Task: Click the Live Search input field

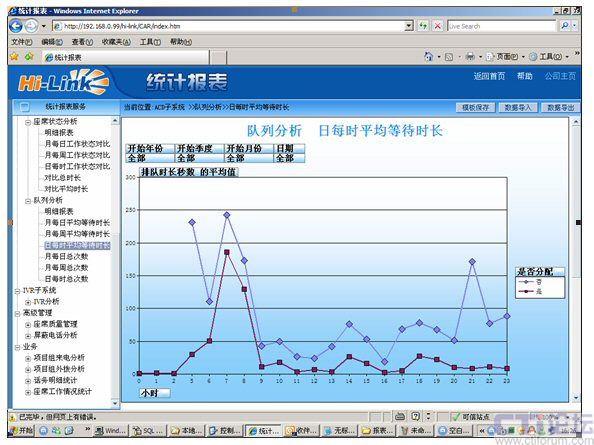Action: 502,26
